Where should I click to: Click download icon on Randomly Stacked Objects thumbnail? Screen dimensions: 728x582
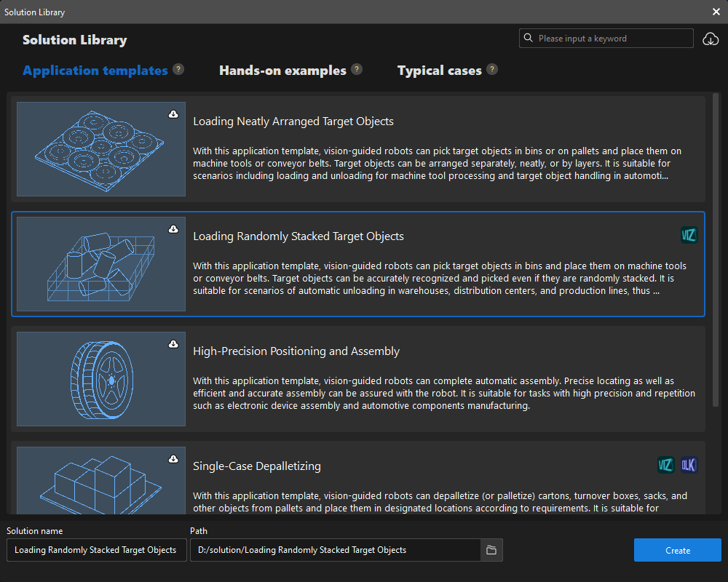(x=173, y=229)
